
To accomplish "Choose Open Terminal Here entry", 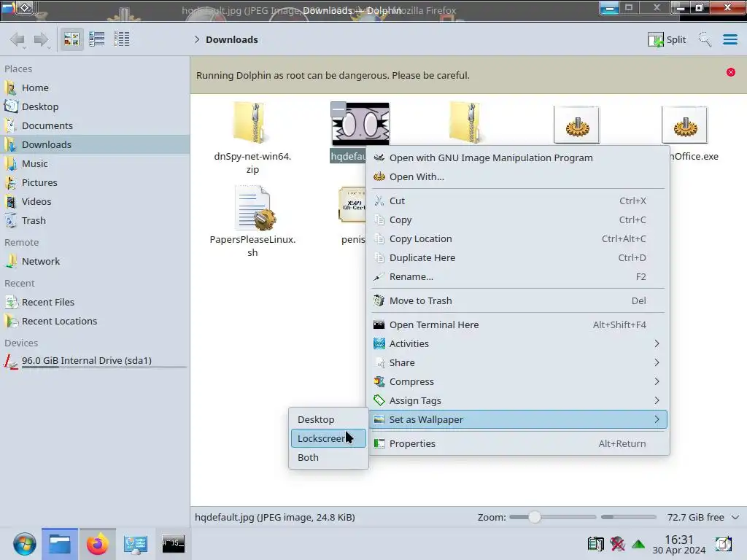I will (518, 324).
